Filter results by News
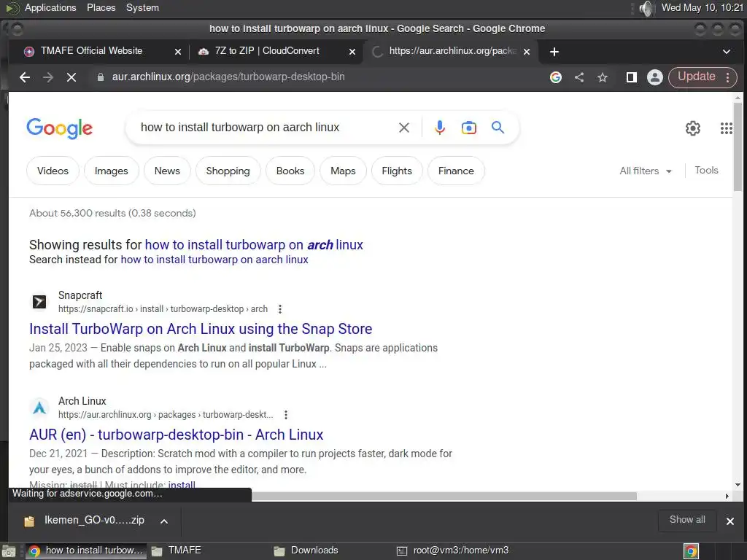Screen dimensions: 747x560 (167, 171)
